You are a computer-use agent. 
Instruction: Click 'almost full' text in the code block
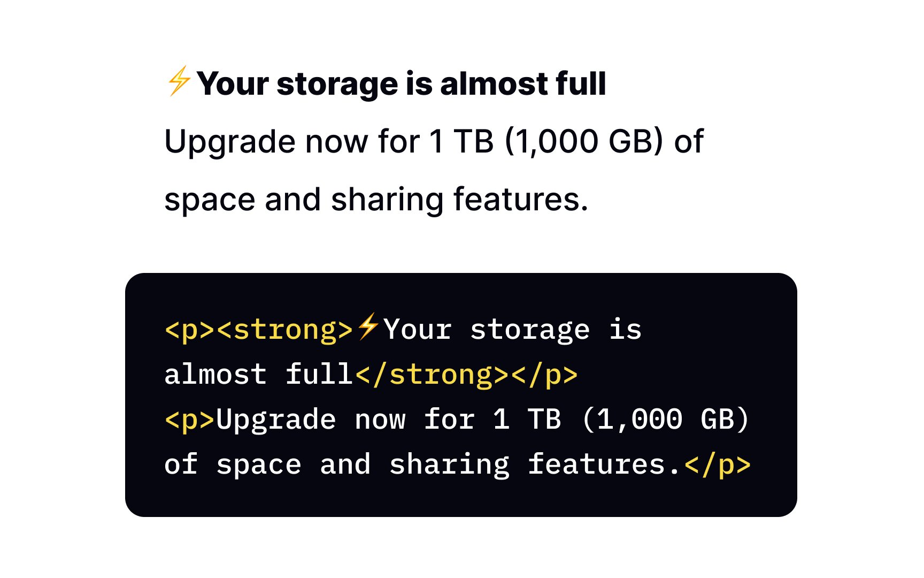coord(259,374)
